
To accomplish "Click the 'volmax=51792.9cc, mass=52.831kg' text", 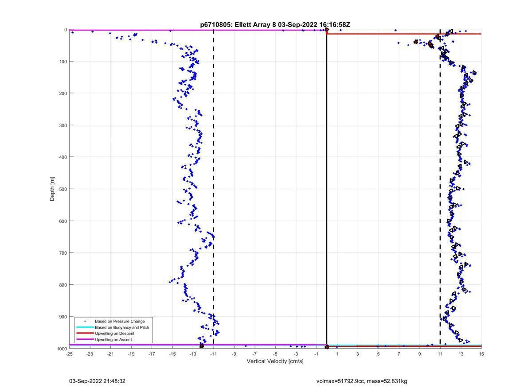I will click(361, 381).
